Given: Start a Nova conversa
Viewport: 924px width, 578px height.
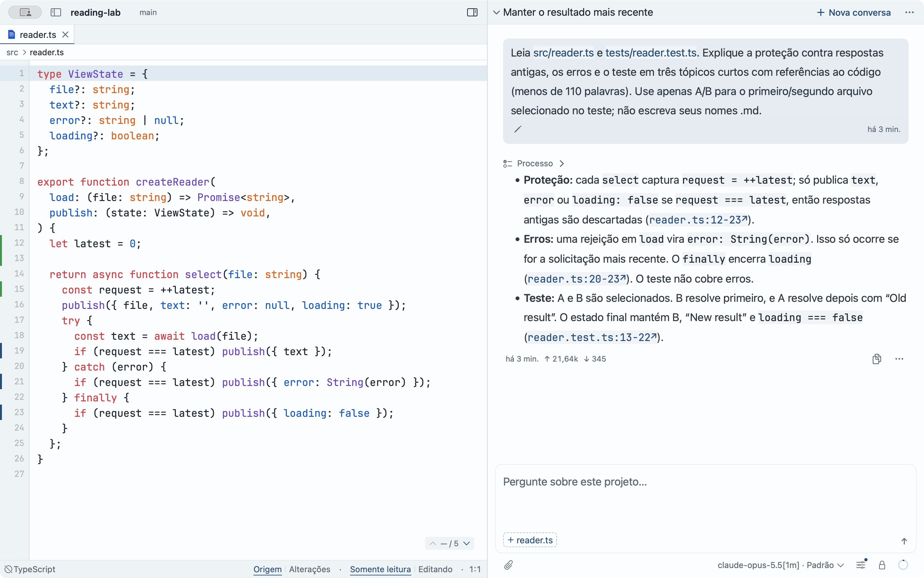Looking at the screenshot, I should point(854,12).
